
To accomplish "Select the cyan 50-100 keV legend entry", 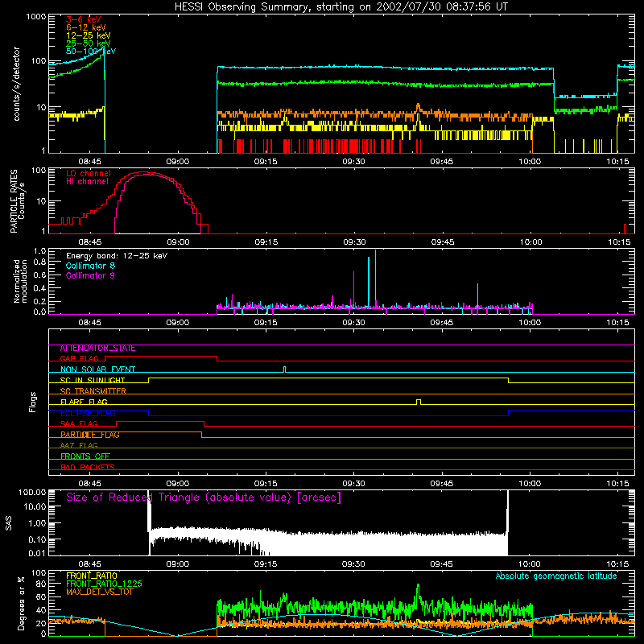I will 91,52.
